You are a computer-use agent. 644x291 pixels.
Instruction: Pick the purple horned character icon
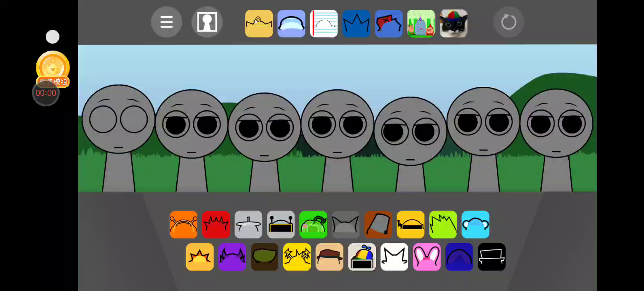232,257
